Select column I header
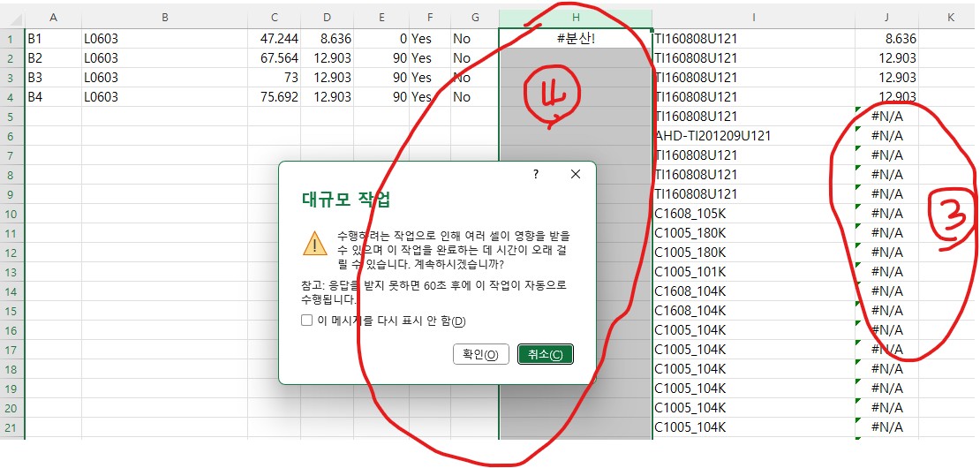The width and height of the screenshot is (980, 468). coord(753,18)
